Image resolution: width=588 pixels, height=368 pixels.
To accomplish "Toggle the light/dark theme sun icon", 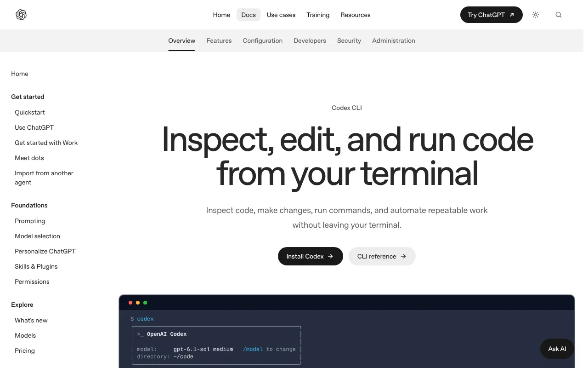I will (x=536, y=15).
